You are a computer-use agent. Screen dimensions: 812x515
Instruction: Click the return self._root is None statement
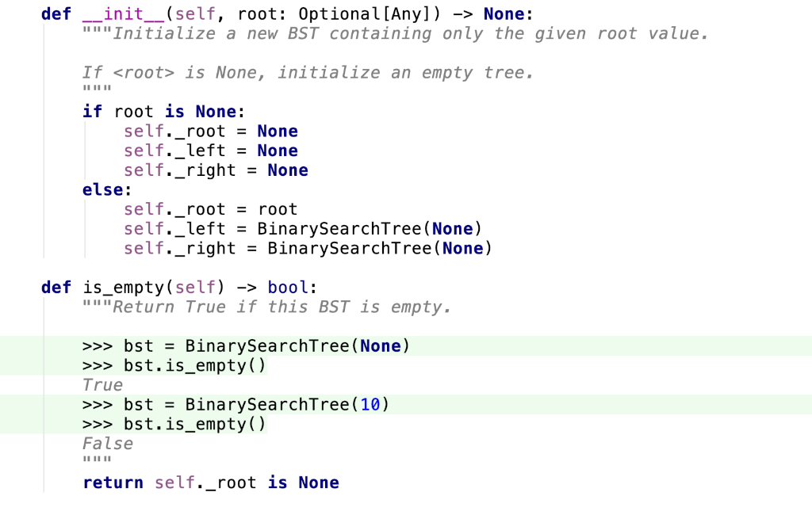[x=210, y=482]
